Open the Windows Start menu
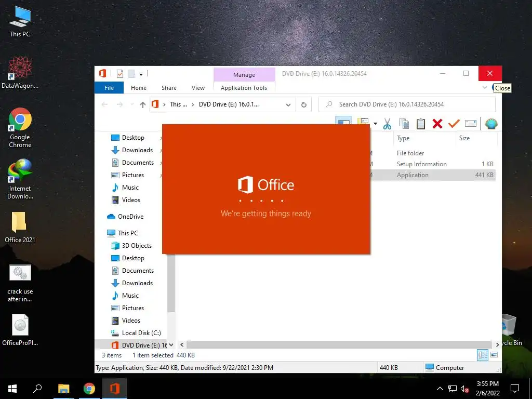Screen dimensions: 532x399 tap(12, 389)
